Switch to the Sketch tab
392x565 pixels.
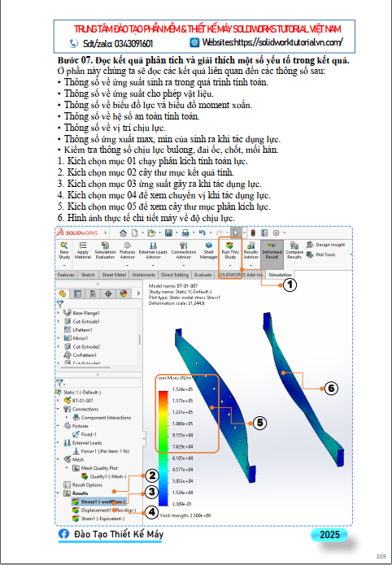[88, 275]
